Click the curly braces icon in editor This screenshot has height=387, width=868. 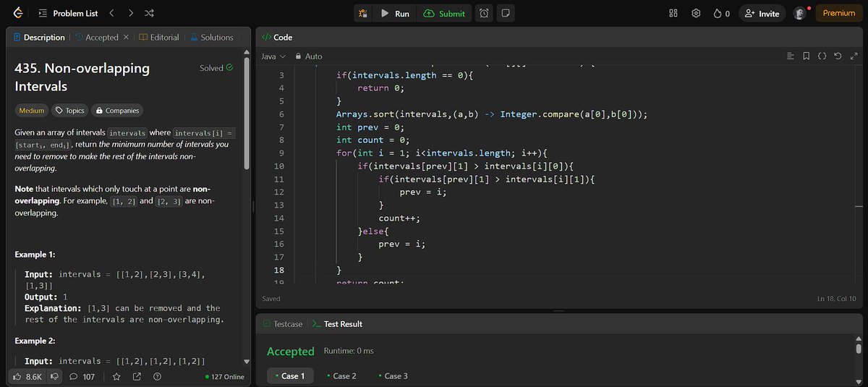click(822, 56)
